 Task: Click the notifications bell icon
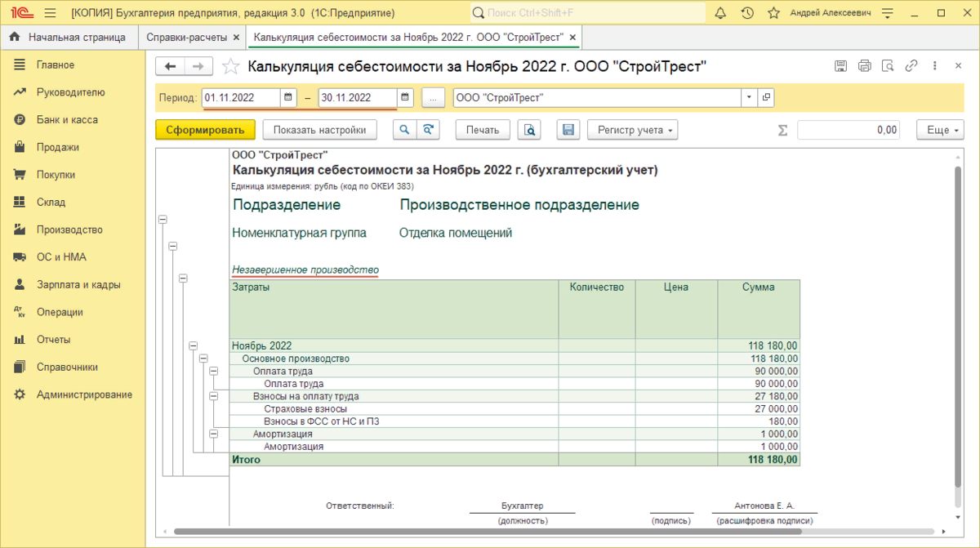(720, 13)
